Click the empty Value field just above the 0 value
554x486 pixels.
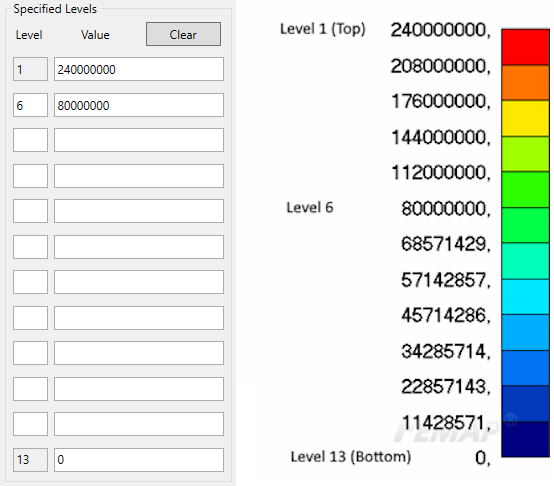139,424
